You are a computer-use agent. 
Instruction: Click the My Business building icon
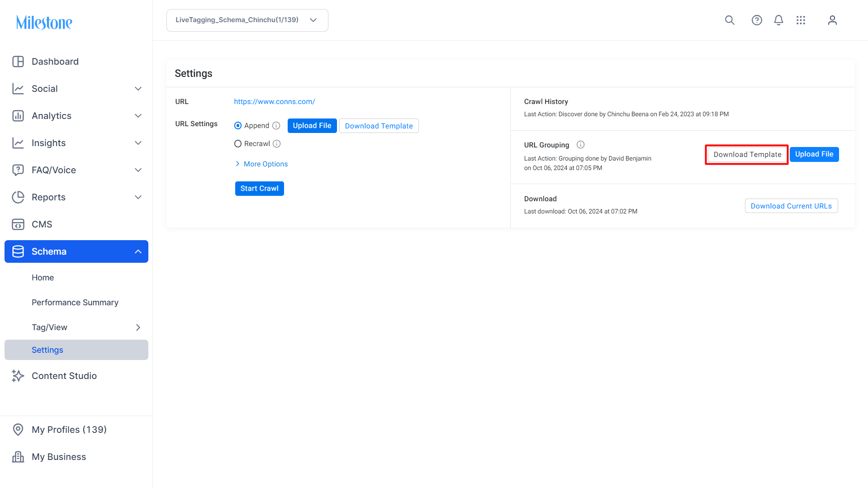point(18,457)
